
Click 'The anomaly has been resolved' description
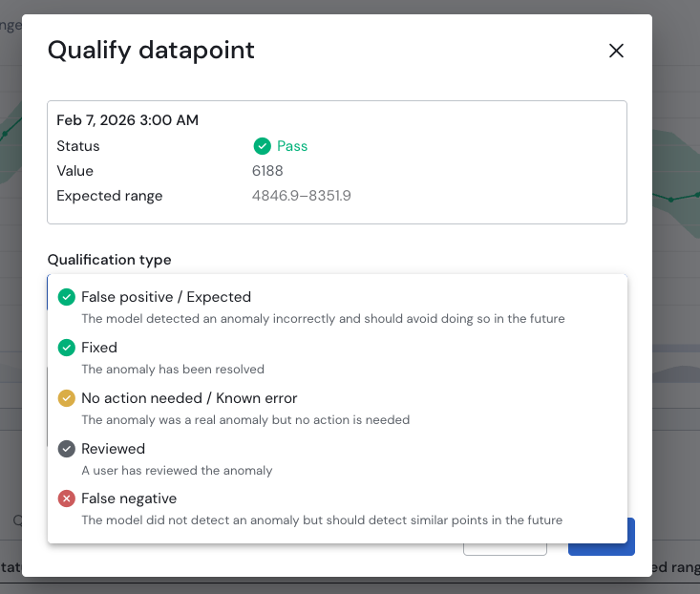pos(173,370)
